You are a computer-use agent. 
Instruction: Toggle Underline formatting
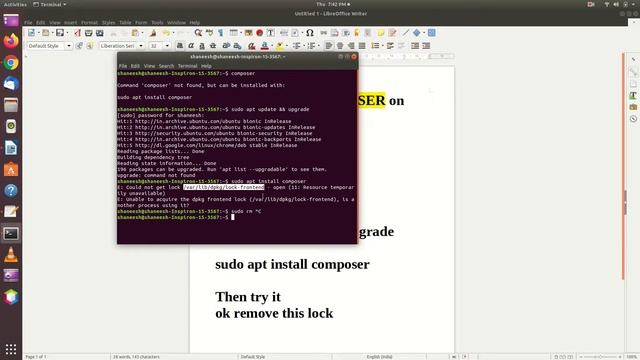(x=202, y=46)
